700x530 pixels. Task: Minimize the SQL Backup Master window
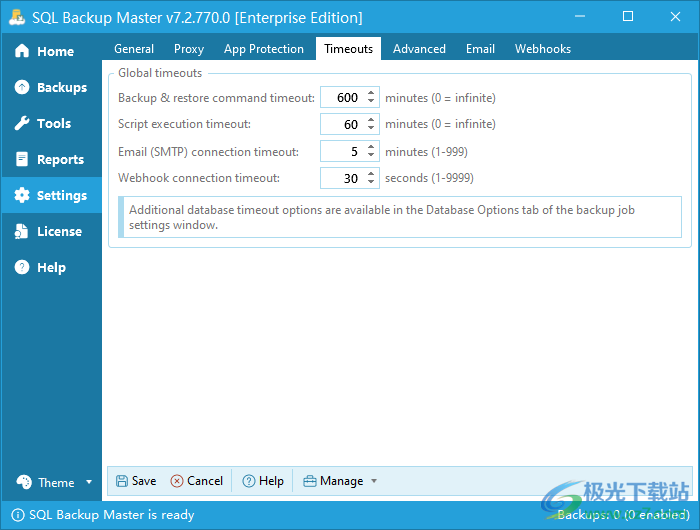(580, 17)
